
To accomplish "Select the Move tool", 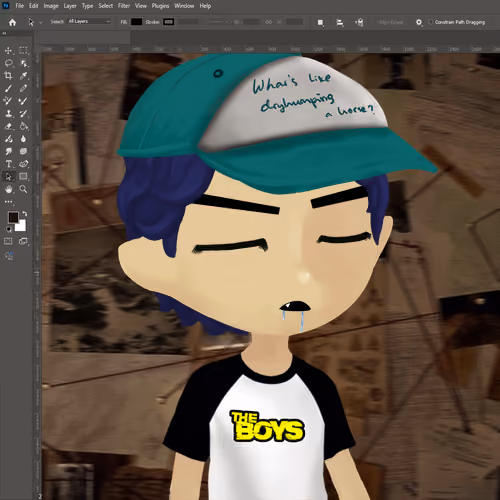I will (8, 51).
